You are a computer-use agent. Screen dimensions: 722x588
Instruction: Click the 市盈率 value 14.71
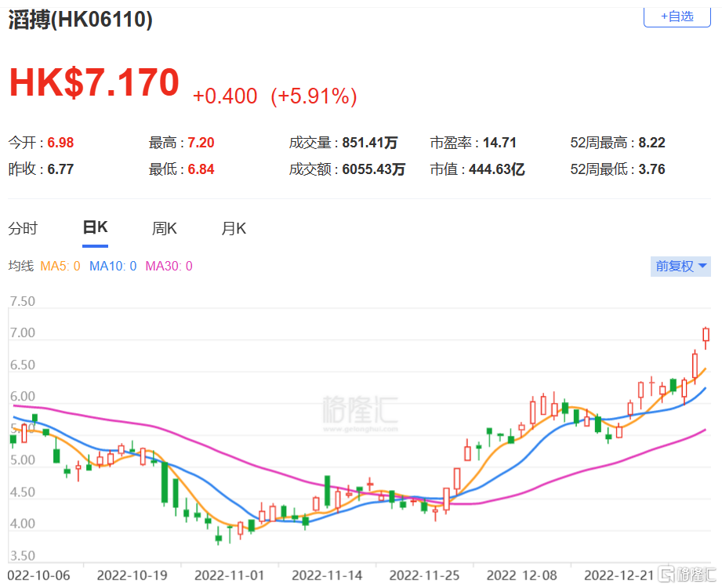pyautogui.click(x=499, y=143)
